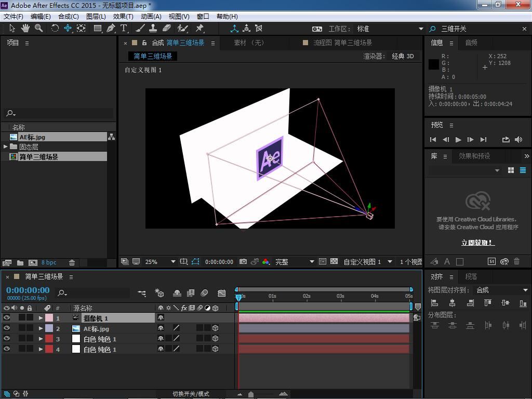Select the Brush tool
The height and width of the screenshot is (399, 532).
click(x=140, y=28)
